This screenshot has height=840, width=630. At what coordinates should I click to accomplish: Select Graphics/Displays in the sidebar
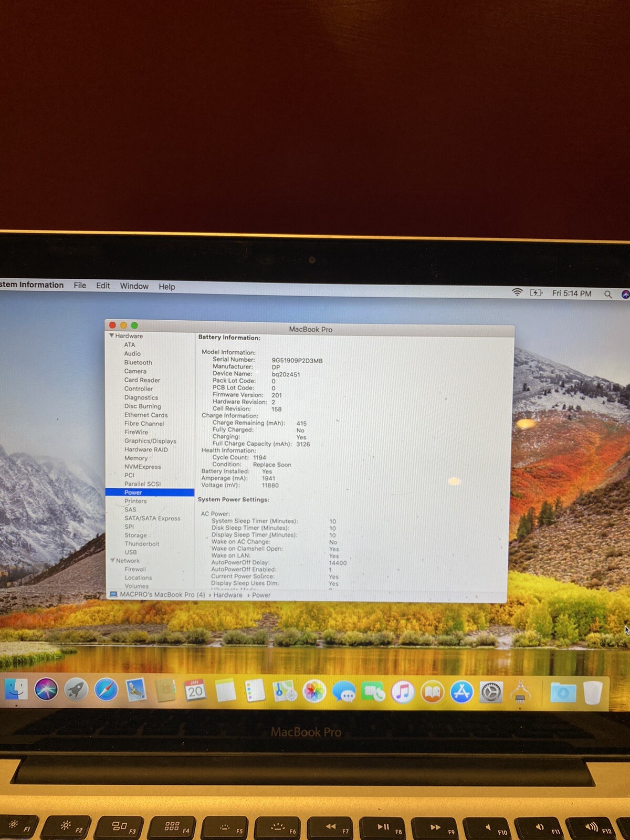pyautogui.click(x=150, y=441)
